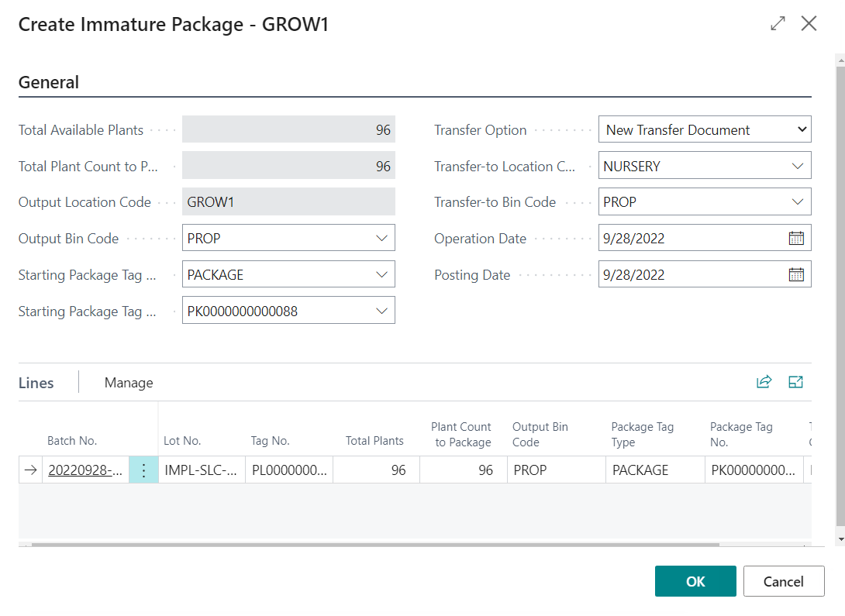Switch to the Manage tab in Lines
845x616 pixels.
click(128, 382)
